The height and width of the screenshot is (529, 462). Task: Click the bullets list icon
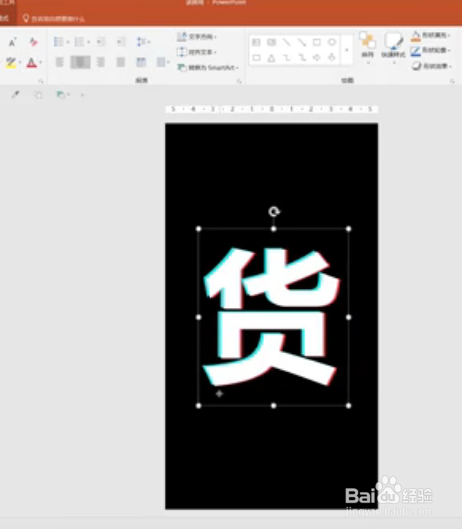[59, 42]
